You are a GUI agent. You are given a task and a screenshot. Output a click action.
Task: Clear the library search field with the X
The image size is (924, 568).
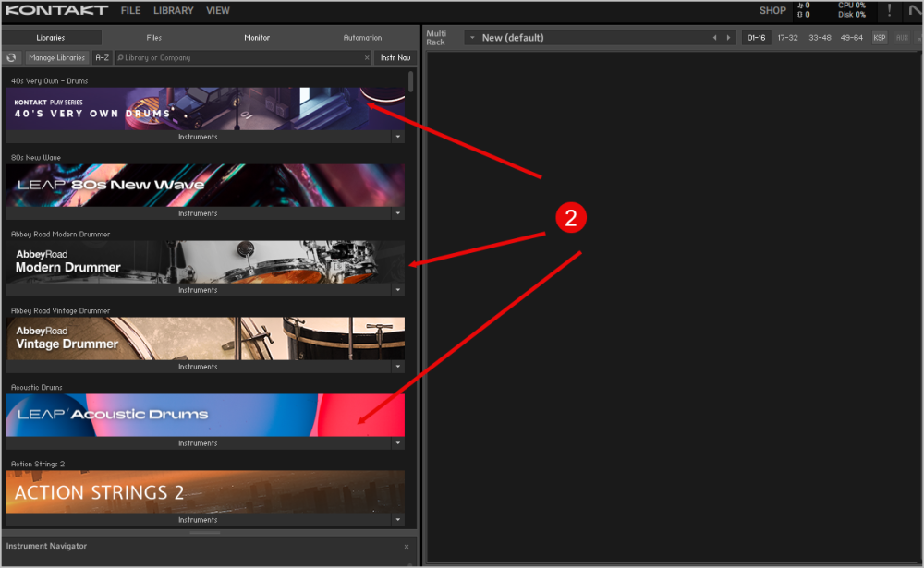[x=367, y=58]
